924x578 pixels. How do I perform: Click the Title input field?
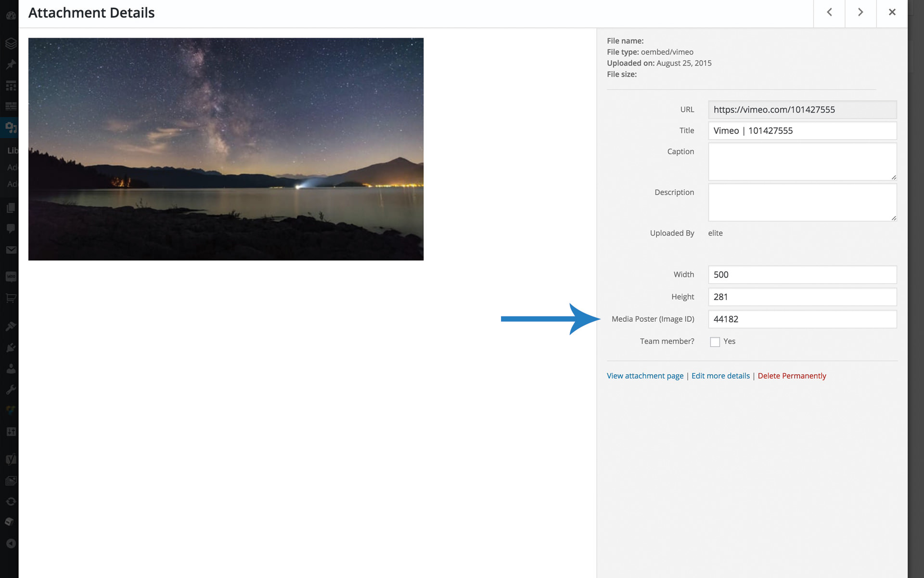point(802,131)
